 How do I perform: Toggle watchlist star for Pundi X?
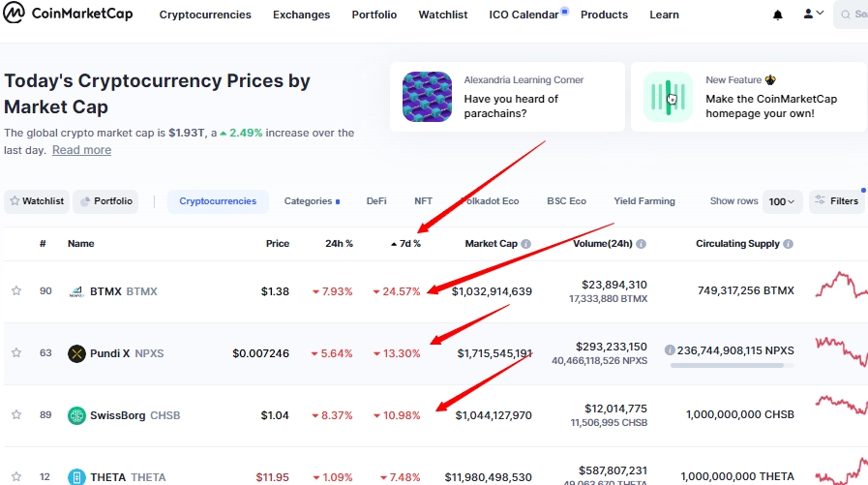[16, 353]
